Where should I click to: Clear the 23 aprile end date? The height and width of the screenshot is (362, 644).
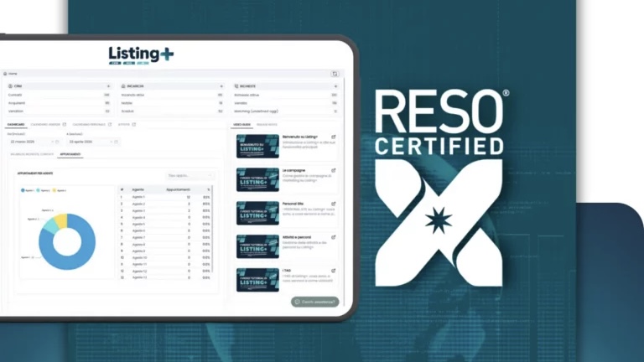click(x=112, y=142)
